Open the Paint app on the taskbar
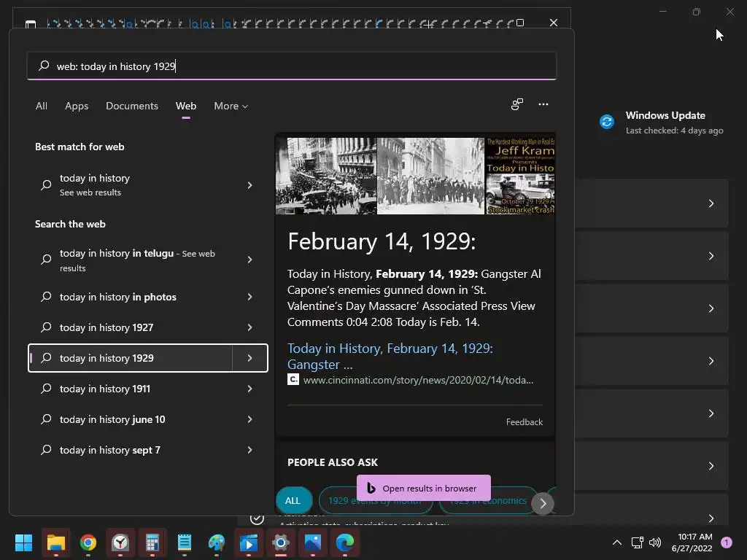The width and height of the screenshot is (747, 560). tap(217, 542)
